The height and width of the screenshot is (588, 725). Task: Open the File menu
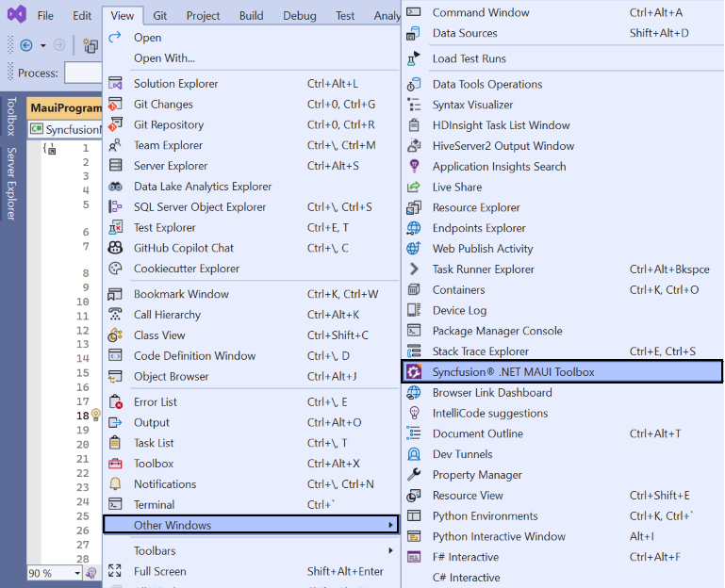coord(45,16)
